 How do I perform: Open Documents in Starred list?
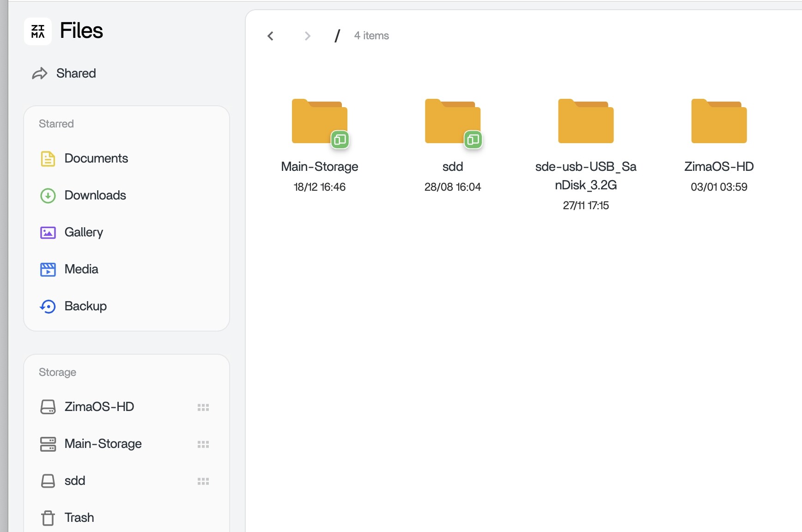click(96, 158)
